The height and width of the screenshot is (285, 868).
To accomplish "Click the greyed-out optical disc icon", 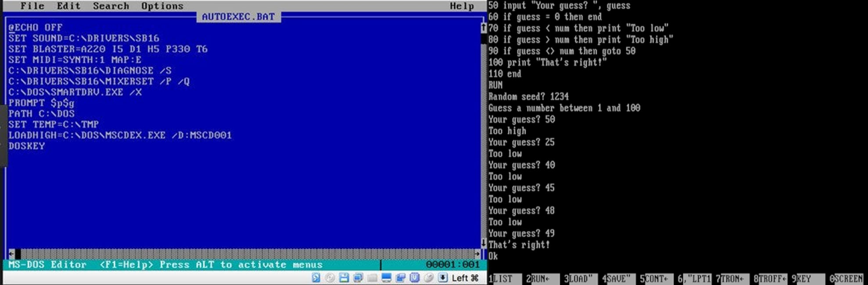I will coord(330,278).
